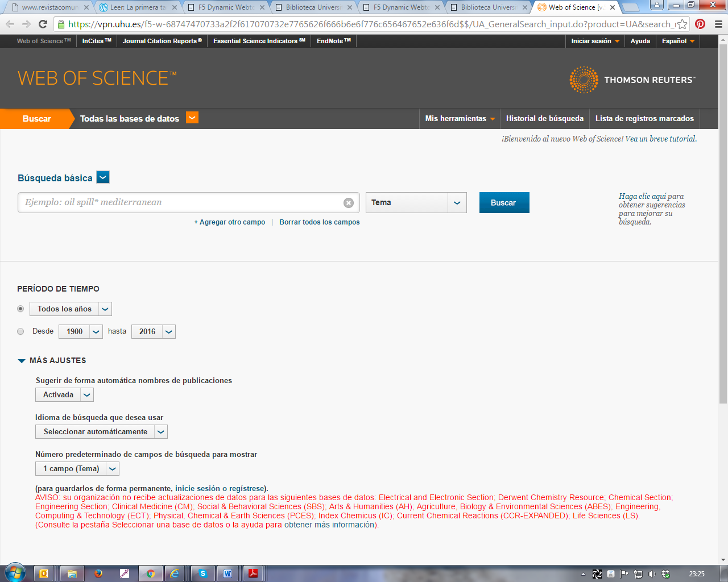Bookmark this page with the star icon
Screen dimensions: 728x582
[x=682, y=24]
